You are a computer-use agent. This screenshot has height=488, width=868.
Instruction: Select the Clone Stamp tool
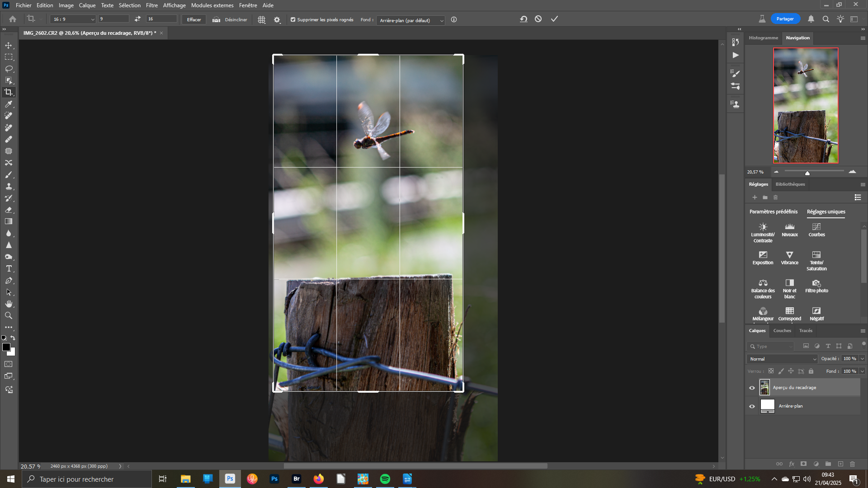[9, 186]
